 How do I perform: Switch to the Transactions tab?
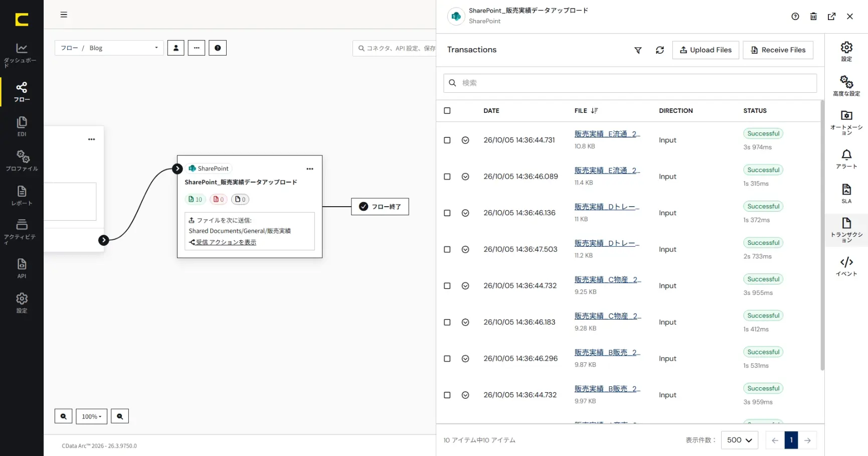(x=846, y=230)
